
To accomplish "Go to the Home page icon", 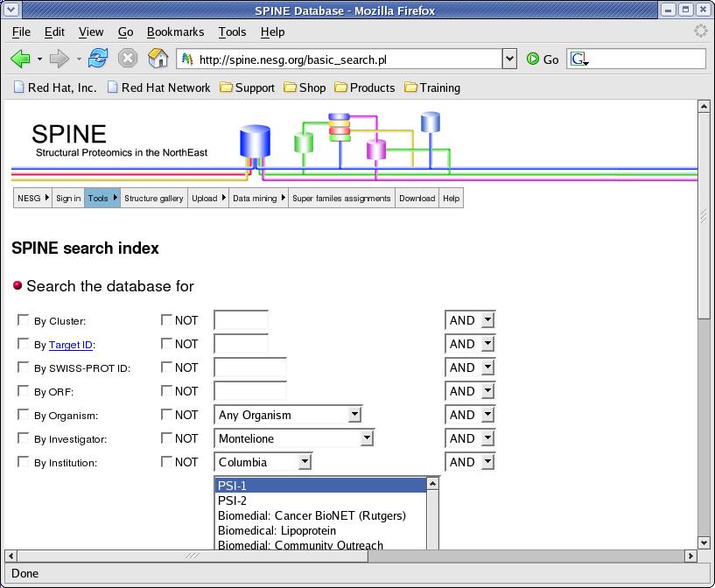I will pyautogui.click(x=158, y=59).
